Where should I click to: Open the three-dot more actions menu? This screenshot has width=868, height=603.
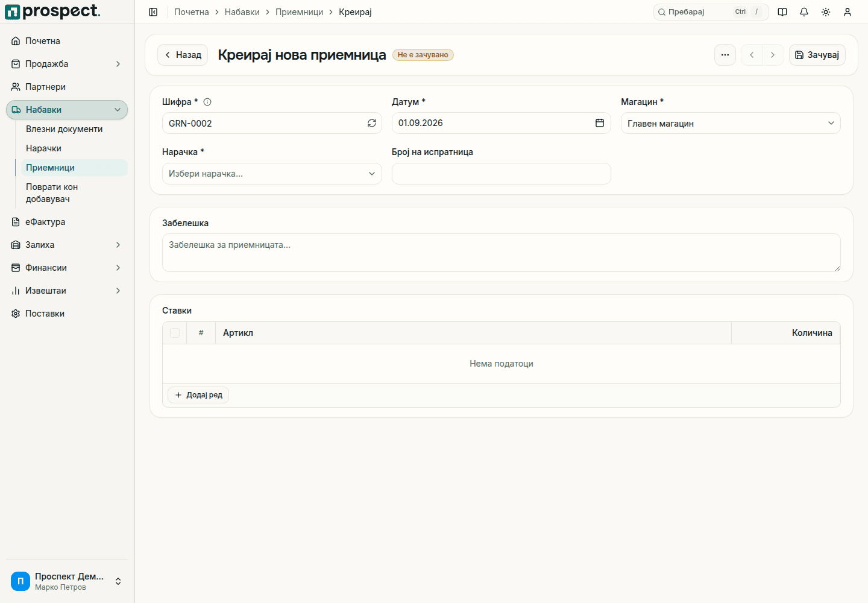725,55
